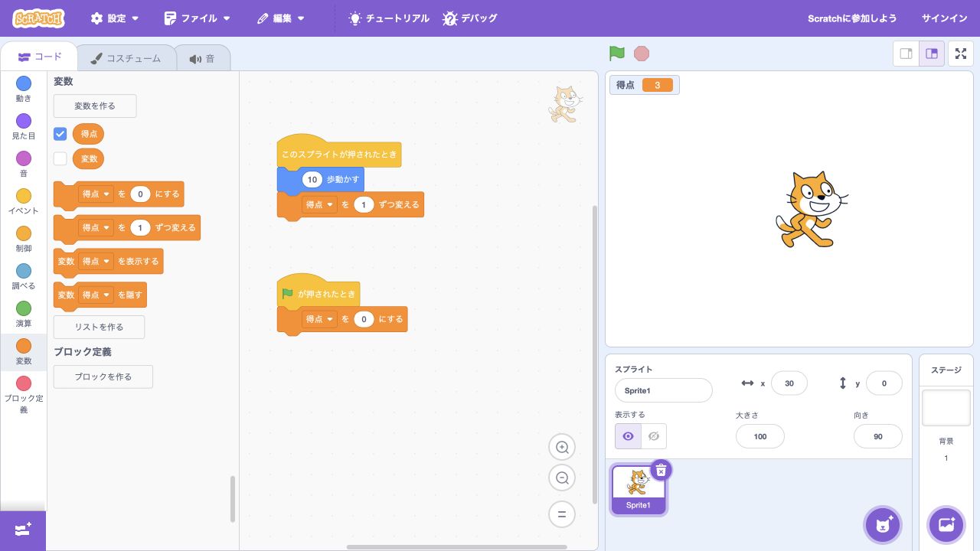The height and width of the screenshot is (551, 980).
Task: Click the palette vertical scrollbar
Action: 233,499
